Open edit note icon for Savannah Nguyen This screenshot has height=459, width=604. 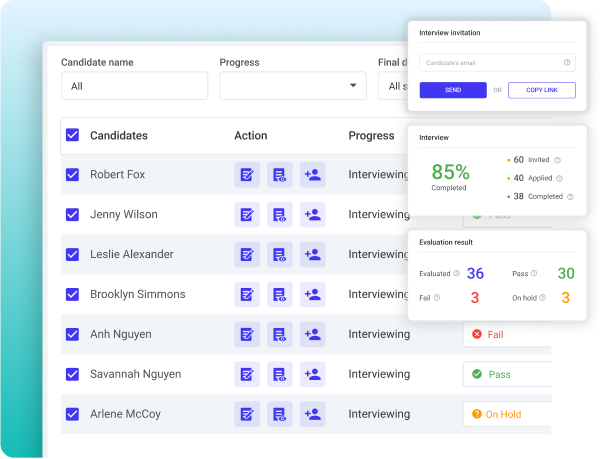point(247,374)
